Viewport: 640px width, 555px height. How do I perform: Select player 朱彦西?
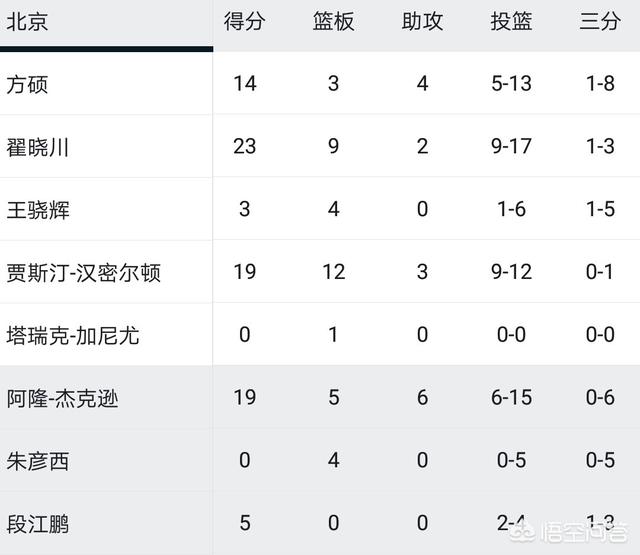[38, 462]
